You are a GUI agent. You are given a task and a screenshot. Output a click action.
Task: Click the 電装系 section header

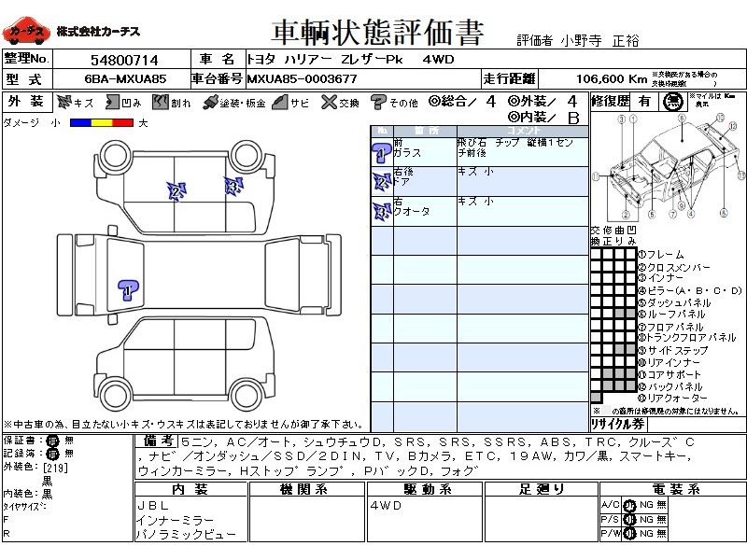[676, 489]
